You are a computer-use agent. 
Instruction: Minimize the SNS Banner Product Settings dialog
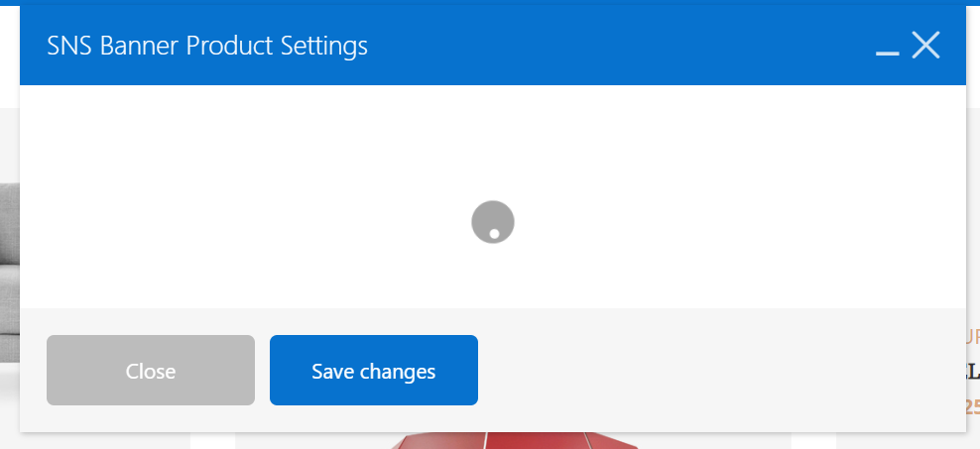[887, 48]
